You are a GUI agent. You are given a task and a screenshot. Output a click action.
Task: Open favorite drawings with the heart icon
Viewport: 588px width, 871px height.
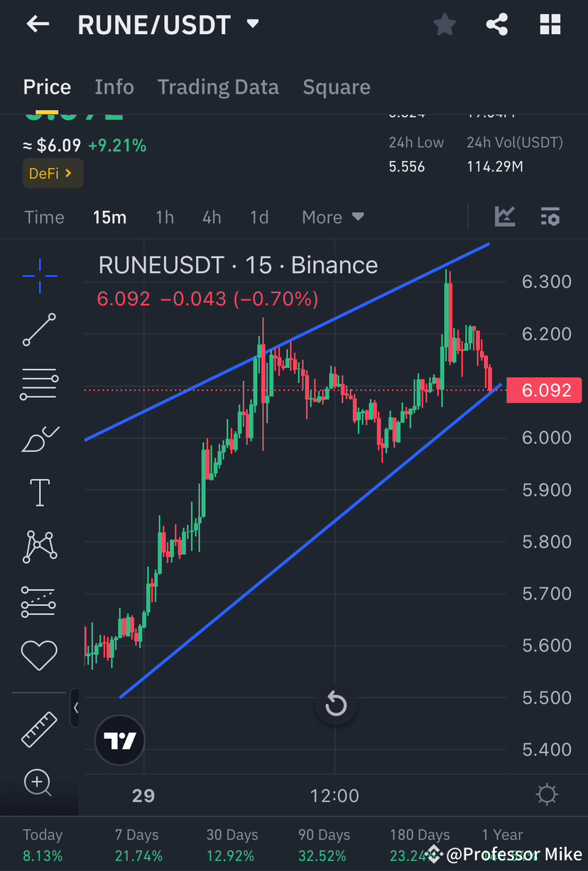pyautogui.click(x=39, y=655)
